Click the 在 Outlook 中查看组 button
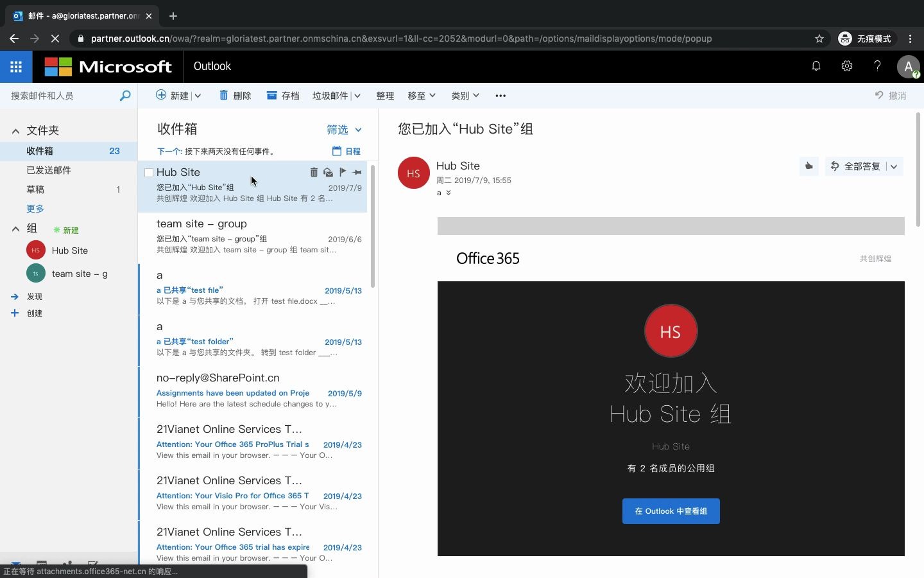Viewport: 924px width, 578px height. point(671,511)
